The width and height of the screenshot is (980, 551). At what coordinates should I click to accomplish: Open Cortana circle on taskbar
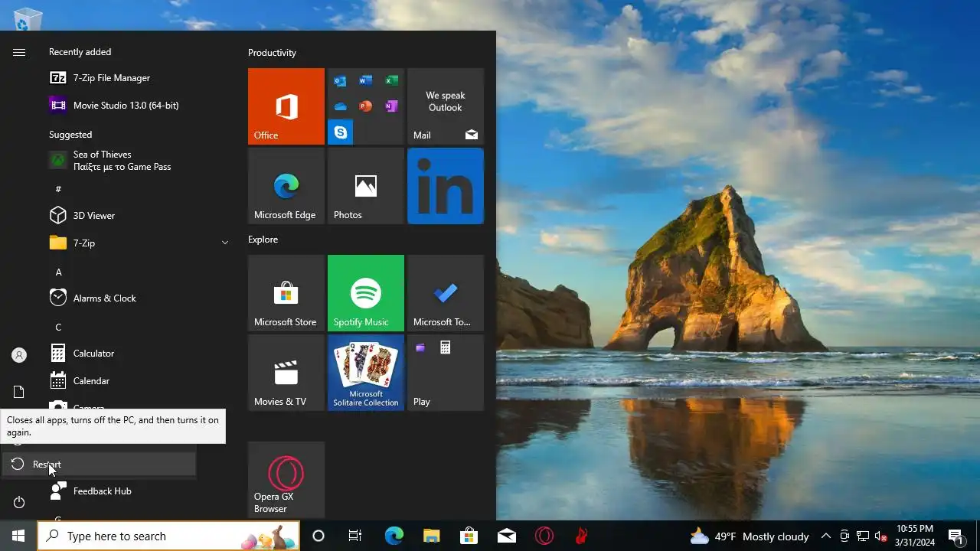tap(318, 536)
